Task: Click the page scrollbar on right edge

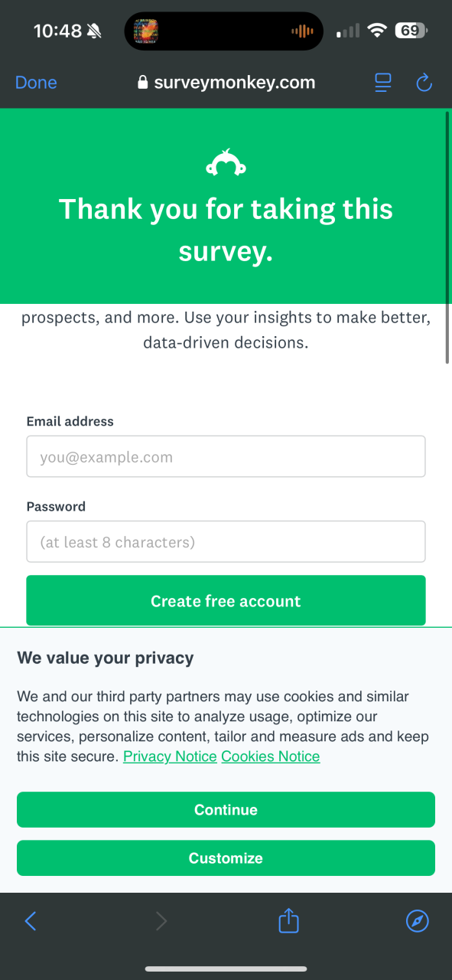Action: coord(447,237)
